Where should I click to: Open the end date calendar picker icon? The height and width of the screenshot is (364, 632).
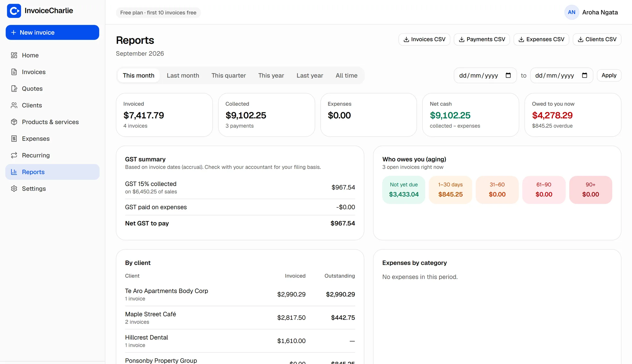click(x=584, y=75)
